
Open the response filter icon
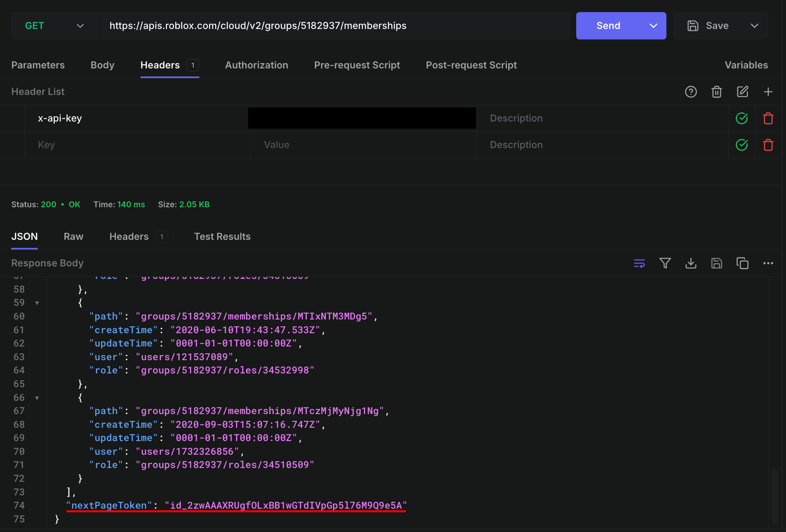tap(665, 263)
